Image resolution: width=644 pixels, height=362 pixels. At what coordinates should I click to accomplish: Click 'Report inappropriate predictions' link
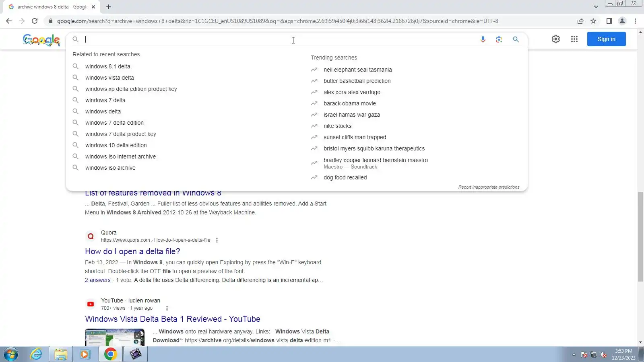(489, 187)
